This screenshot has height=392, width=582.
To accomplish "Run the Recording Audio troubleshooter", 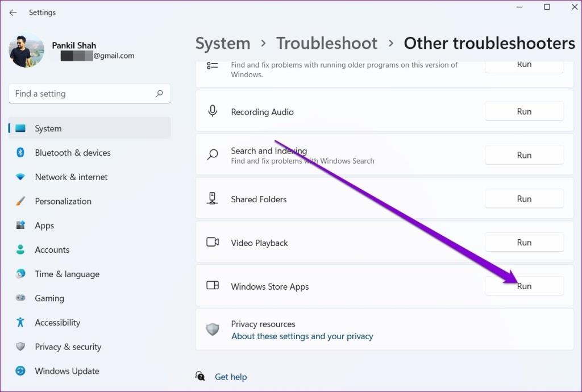I will (x=523, y=112).
